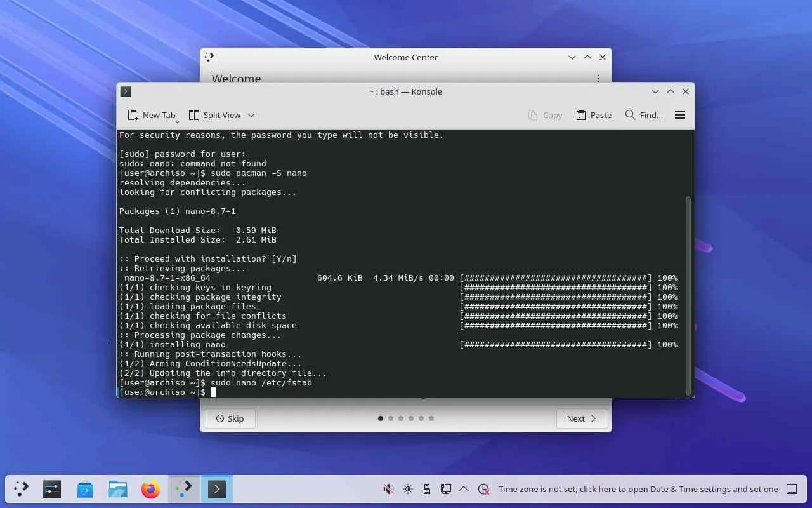Click '(2/2) Updating the info directory file...' line
Viewport: 812px width, 508px height.
[223, 373]
